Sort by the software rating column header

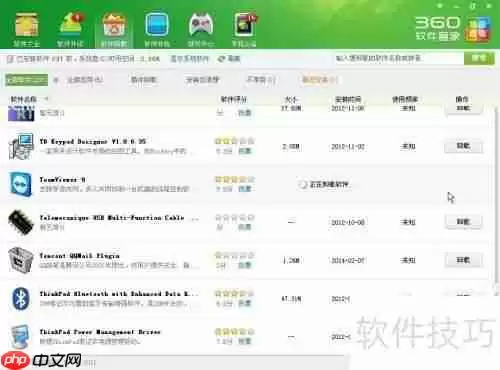(234, 99)
